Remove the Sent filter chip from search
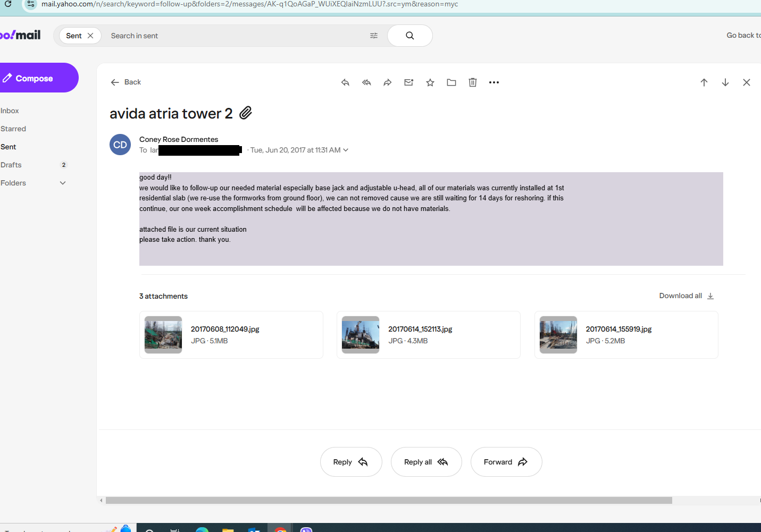The width and height of the screenshot is (761, 532). [x=90, y=36]
